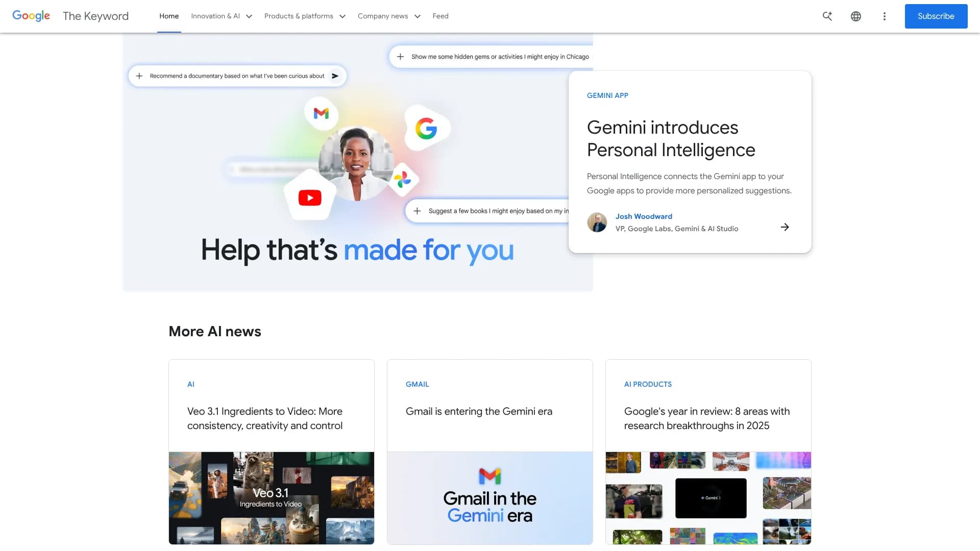Click the YouTube play icon in hero image
The height and width of the screenshot is (551, 980).
310,197
